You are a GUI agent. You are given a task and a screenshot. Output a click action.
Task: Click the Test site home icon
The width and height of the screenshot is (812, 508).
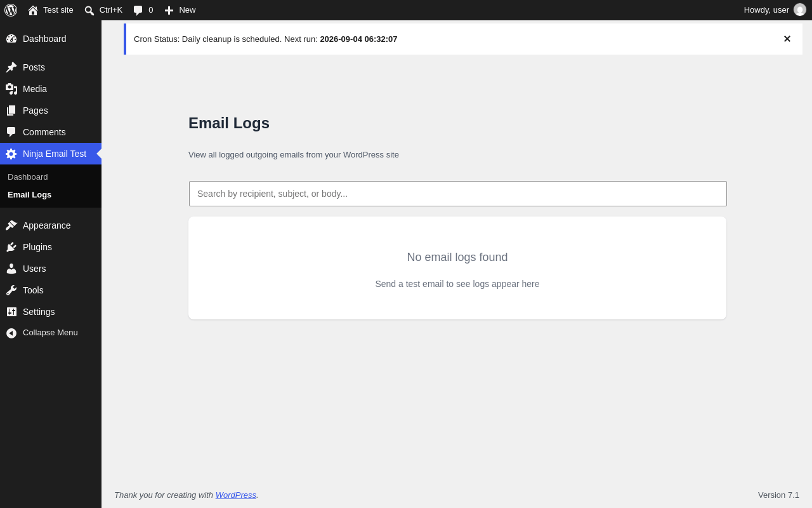coord(33,10)
